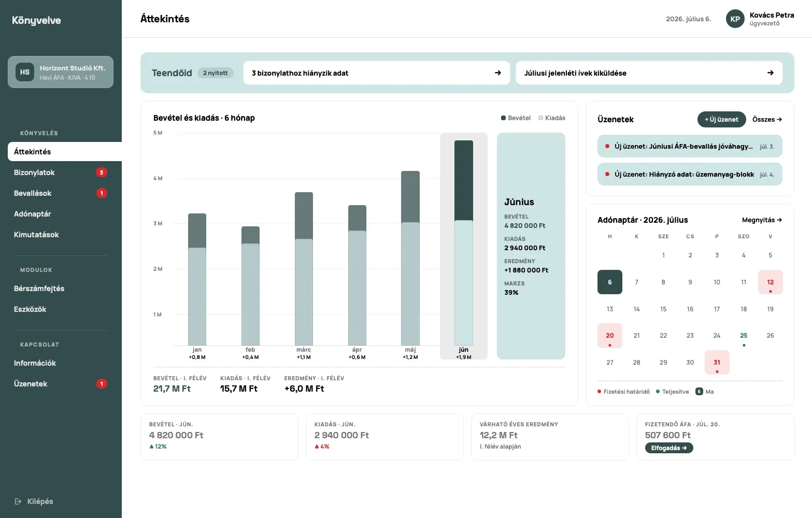Click the red badge next to Bevallások
Screen dimensions: 812x518
[x=102, y=193]
